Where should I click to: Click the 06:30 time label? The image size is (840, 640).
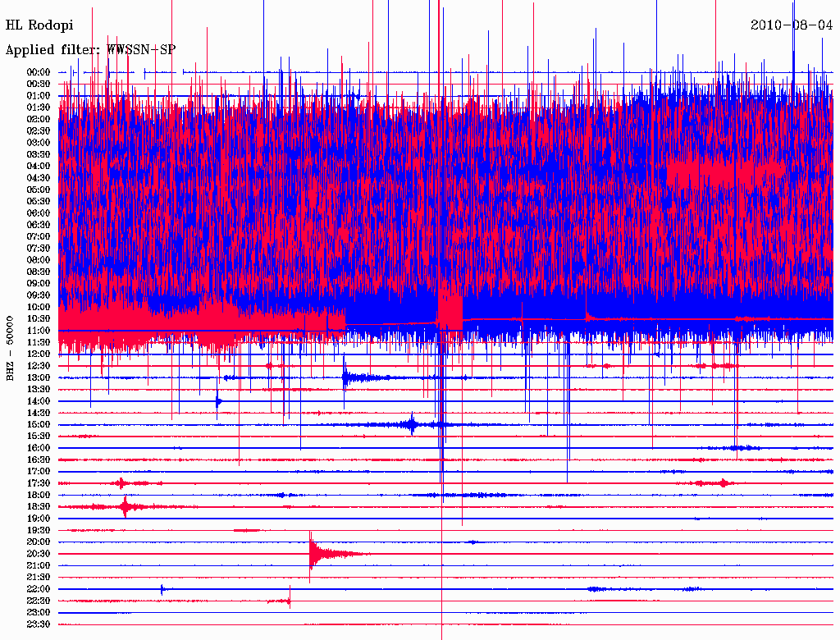tap(39, 225)
